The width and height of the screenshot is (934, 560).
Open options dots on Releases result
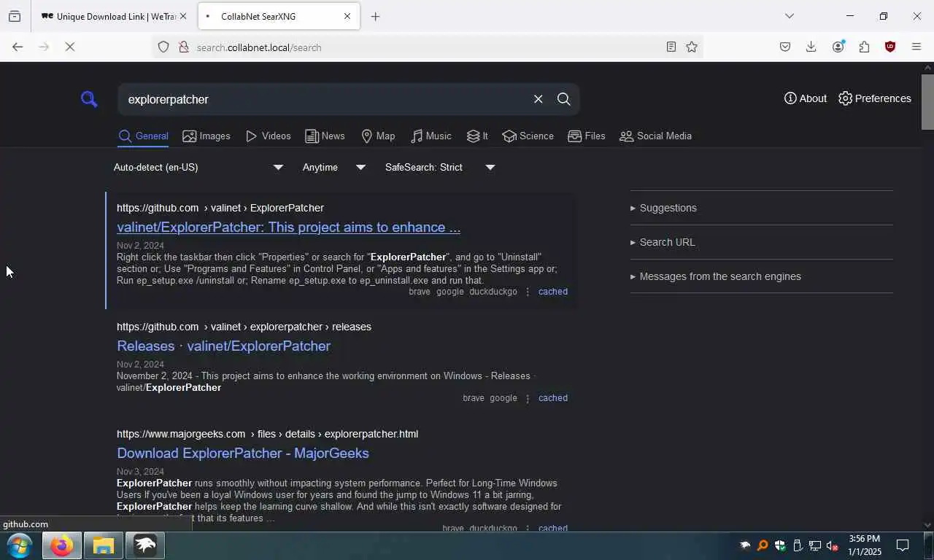528,398
